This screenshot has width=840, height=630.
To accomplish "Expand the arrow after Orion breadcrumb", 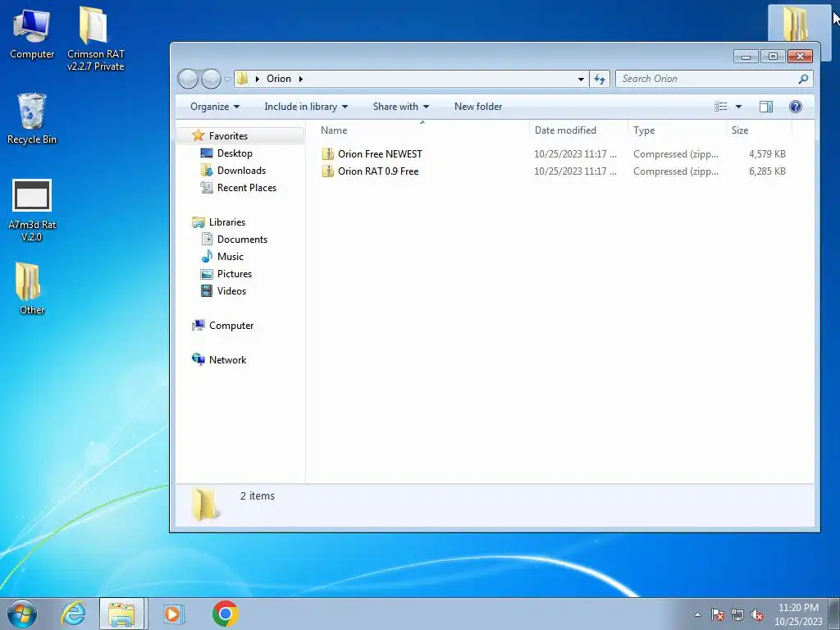I will (300, 79).
